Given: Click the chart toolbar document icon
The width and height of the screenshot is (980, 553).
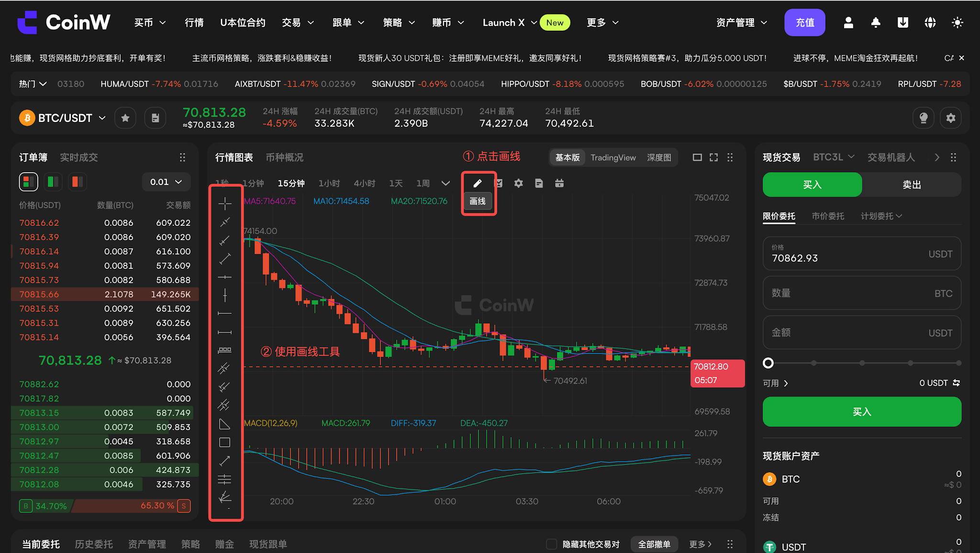Looking at the screenshot, I should (539, 183).
